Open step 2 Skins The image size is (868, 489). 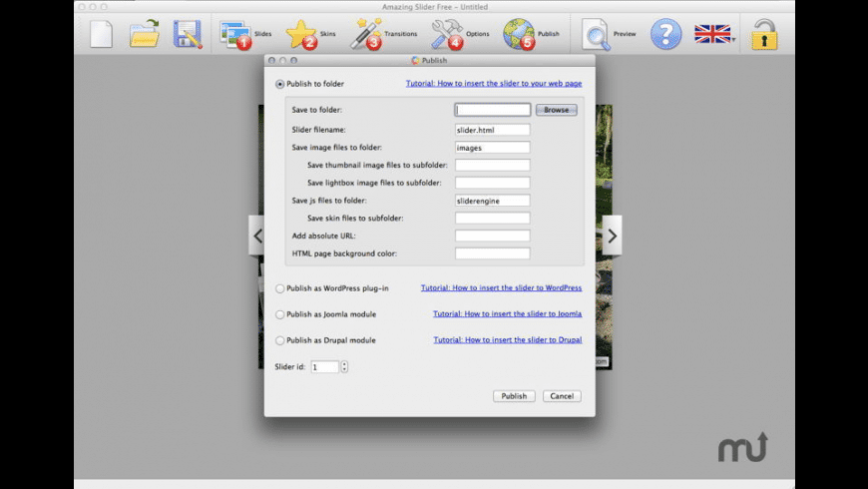[x=310, y=34]
